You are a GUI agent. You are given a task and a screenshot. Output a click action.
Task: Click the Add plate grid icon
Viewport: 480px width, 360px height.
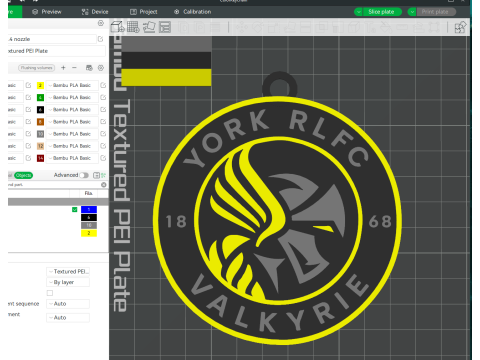click(x=133, y=27)
